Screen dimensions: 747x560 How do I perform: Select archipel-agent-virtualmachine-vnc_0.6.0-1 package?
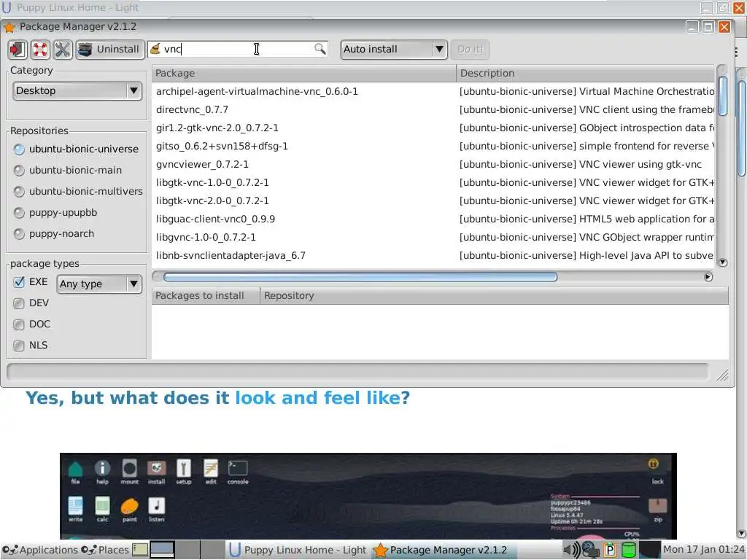(x=433, y=91)
